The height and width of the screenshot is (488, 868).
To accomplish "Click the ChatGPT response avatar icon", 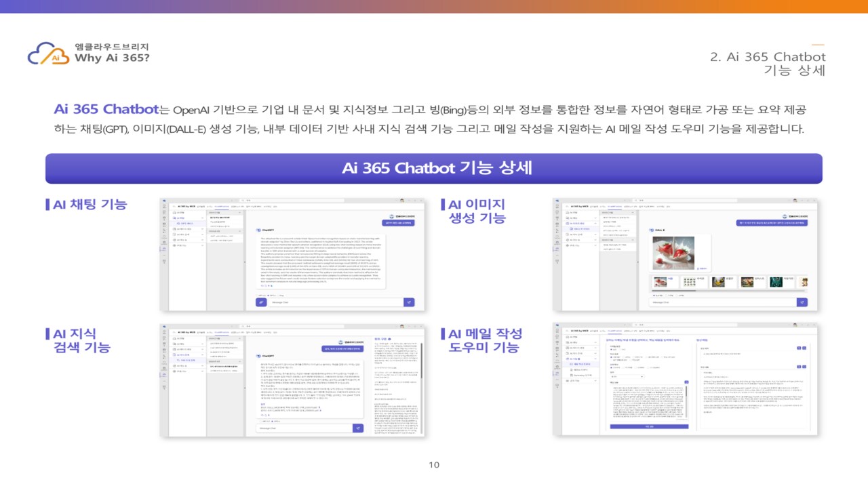I will (258, 230).
